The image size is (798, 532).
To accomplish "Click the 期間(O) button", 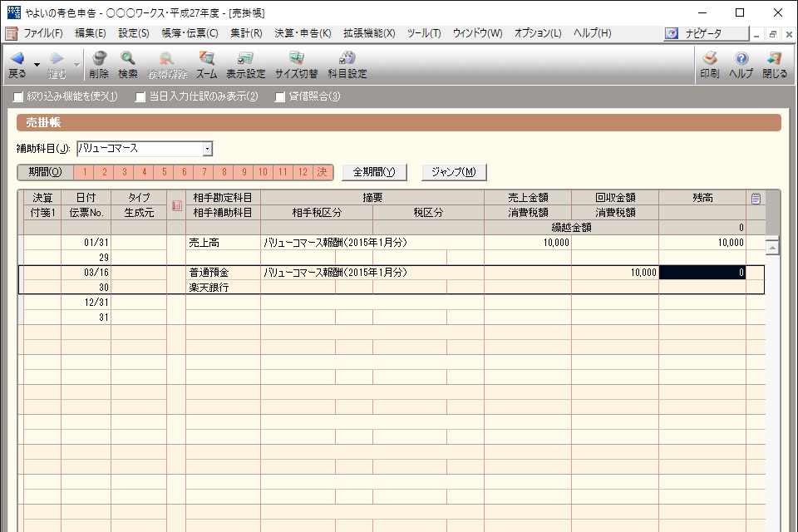I will [x=45, y=172].
